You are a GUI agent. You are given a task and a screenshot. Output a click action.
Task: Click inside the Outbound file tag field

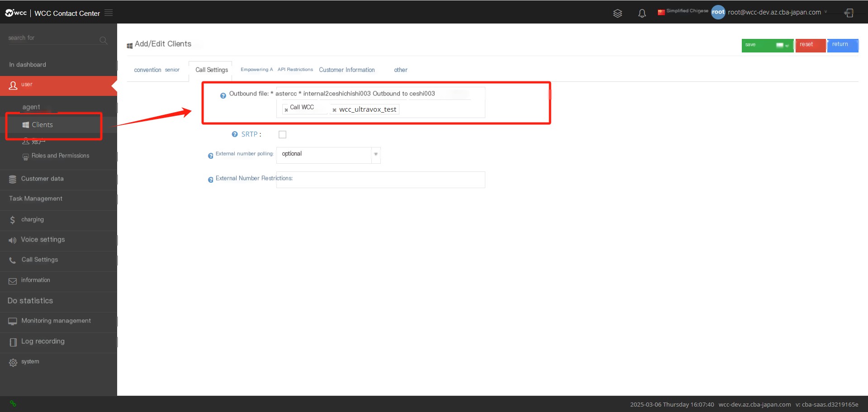coord(380,102)
